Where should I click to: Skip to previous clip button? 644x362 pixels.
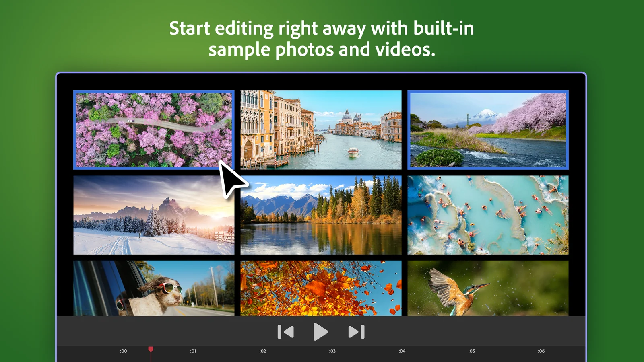(286, 332)
